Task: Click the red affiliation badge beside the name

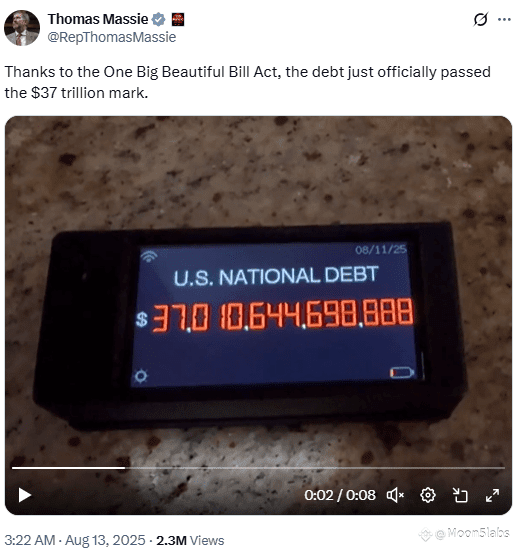Action: [178, 19]
